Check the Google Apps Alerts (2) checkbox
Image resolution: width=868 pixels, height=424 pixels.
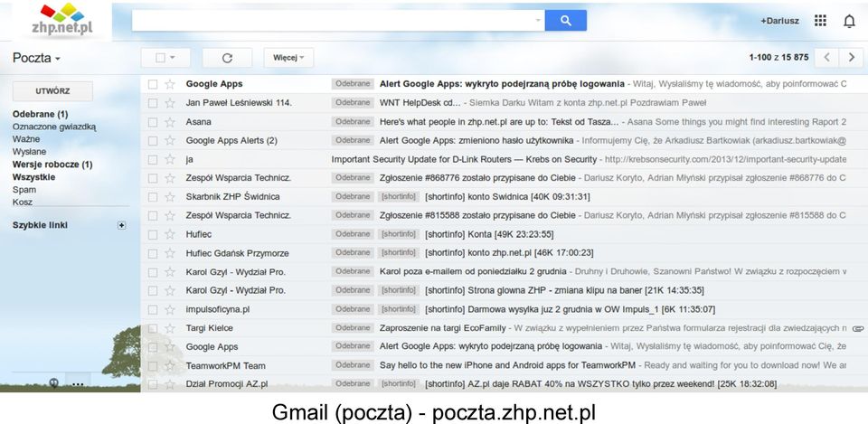(x=153, y=141)
